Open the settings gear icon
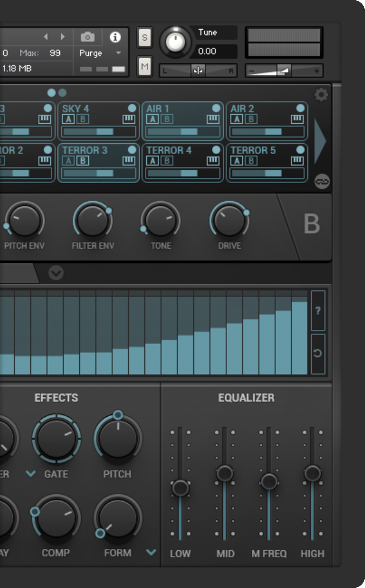Viewport: 365px width, 588px height. click(x=321, y=94)
